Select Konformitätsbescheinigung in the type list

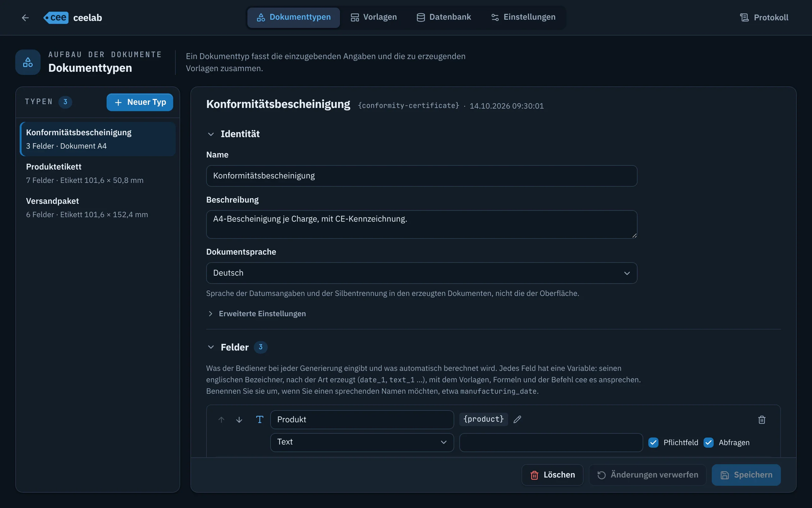pos(98,139)
